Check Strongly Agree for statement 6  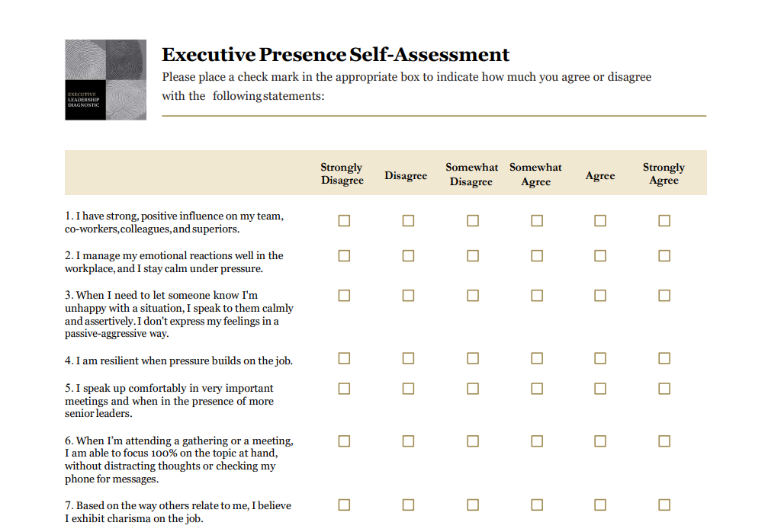click(664, 441)
